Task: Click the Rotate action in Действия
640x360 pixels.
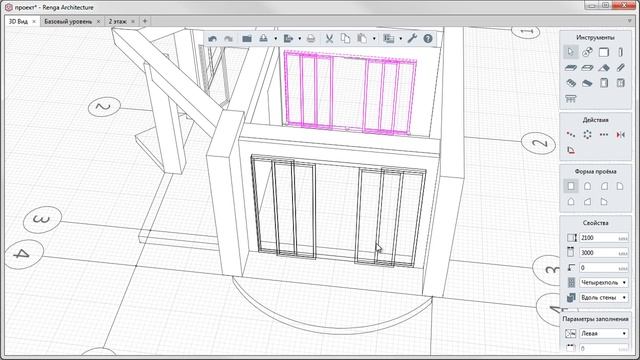Action: (x=587, y=135)
